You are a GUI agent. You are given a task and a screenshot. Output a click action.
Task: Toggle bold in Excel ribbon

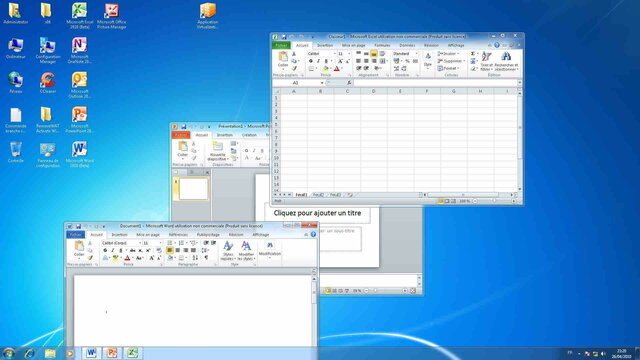pos(311,61)
